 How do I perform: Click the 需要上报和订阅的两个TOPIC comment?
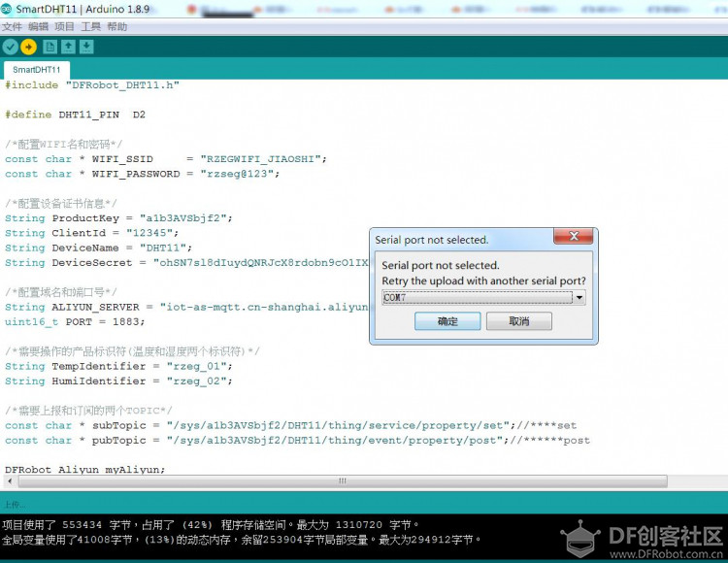coord(88,411)
